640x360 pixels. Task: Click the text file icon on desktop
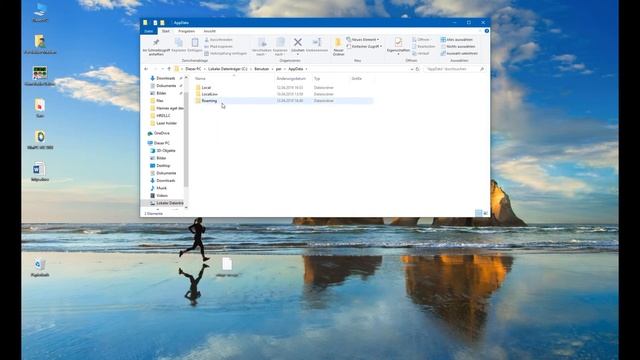pos(227,264)
